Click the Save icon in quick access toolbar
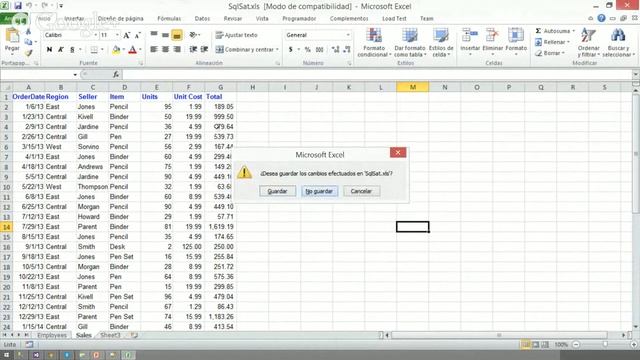The width and height of the screenshot is (640, 360). (x=18, y=6)
